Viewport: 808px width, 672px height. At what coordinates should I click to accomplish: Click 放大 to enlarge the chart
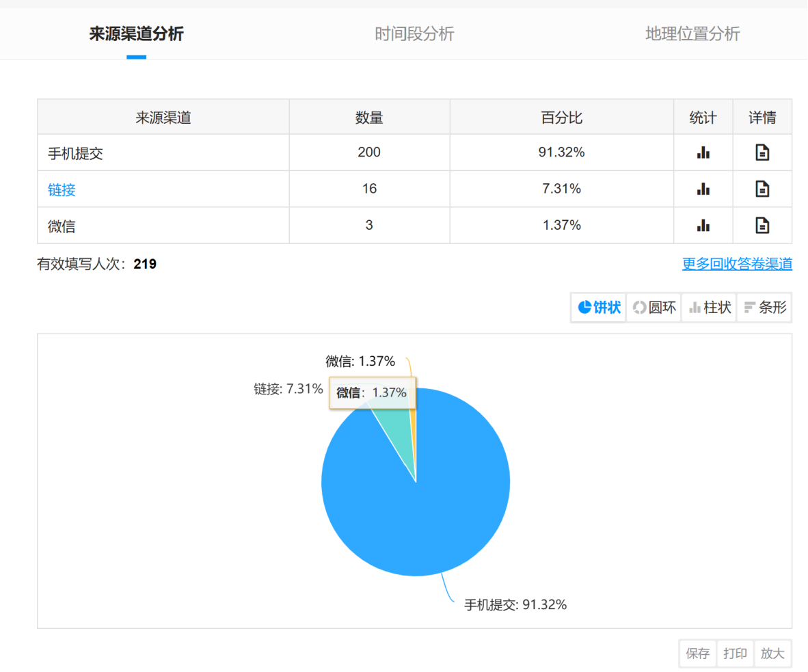click(772, 654)
